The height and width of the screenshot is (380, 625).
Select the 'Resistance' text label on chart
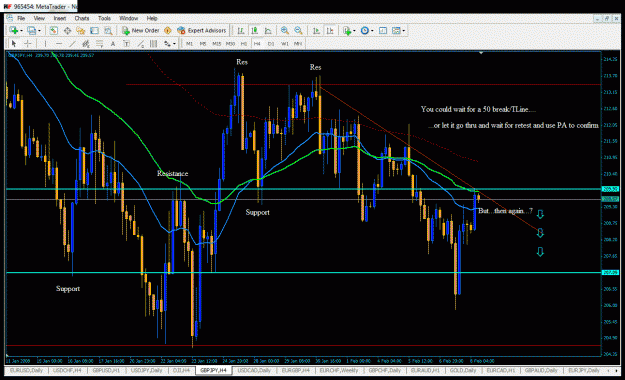tap(172, 173)
